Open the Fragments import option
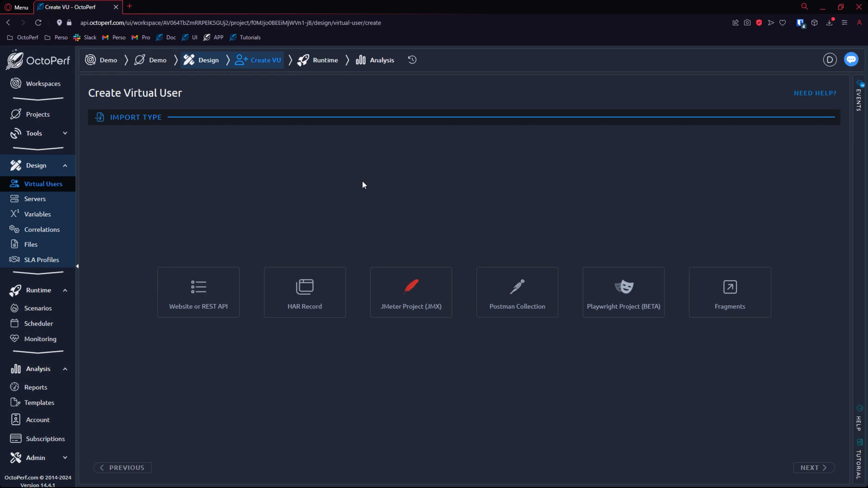This screenshot has height=488, width=868. [x=730, y=292]
